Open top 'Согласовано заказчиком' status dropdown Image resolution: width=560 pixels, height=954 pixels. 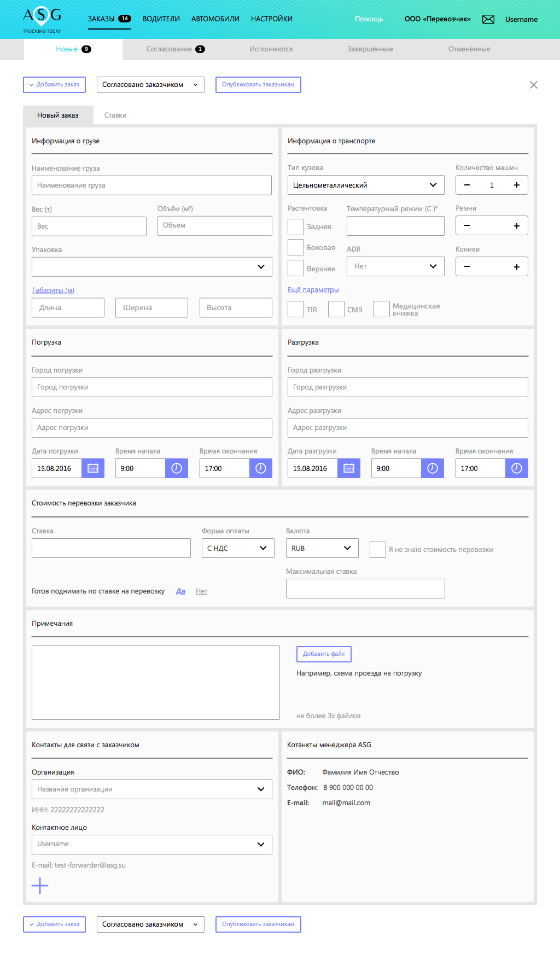(x=150, y=85)
